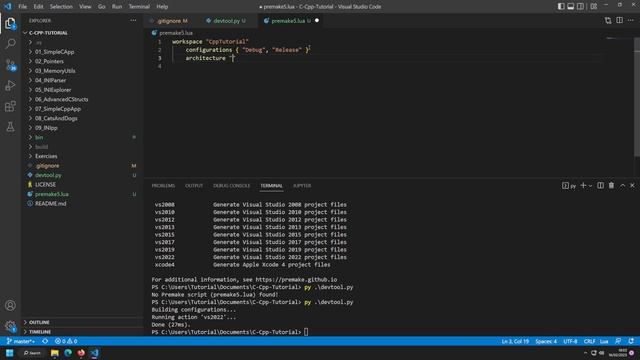Click Ln 3, Col 19 status item

point(515,341)
